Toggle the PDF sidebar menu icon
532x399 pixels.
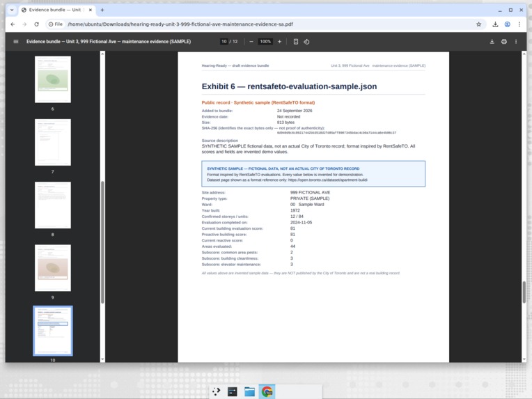click(15, 42)
